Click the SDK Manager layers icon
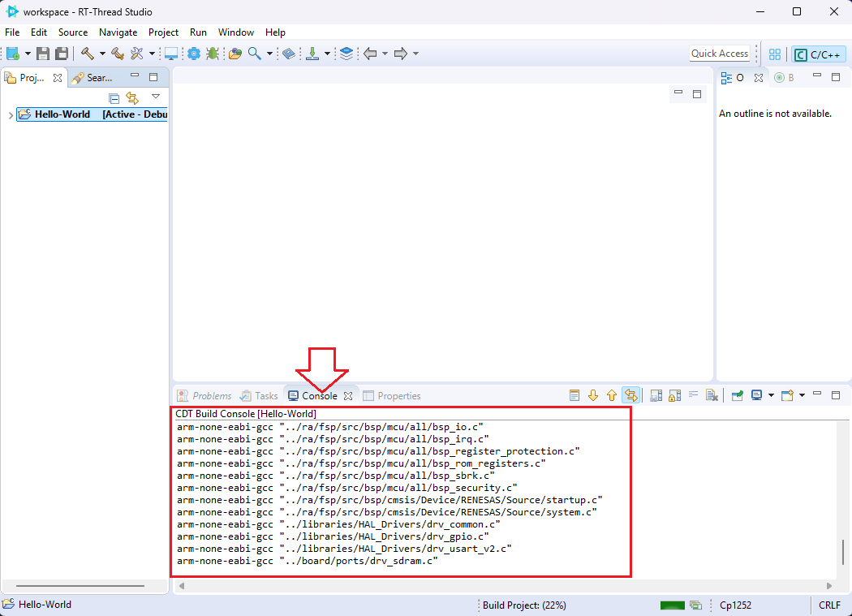Viewport: 852px width, 616px height. tap(346, 54)
